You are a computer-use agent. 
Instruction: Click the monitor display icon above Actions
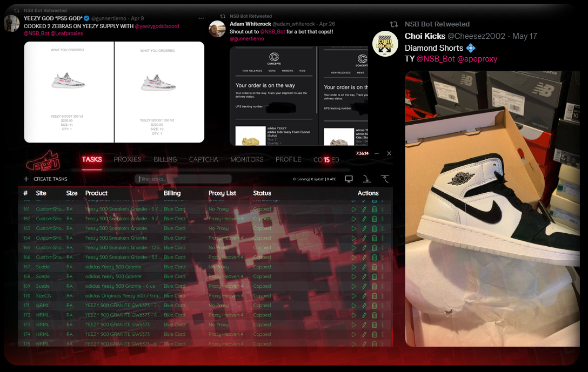click(349, 179)
